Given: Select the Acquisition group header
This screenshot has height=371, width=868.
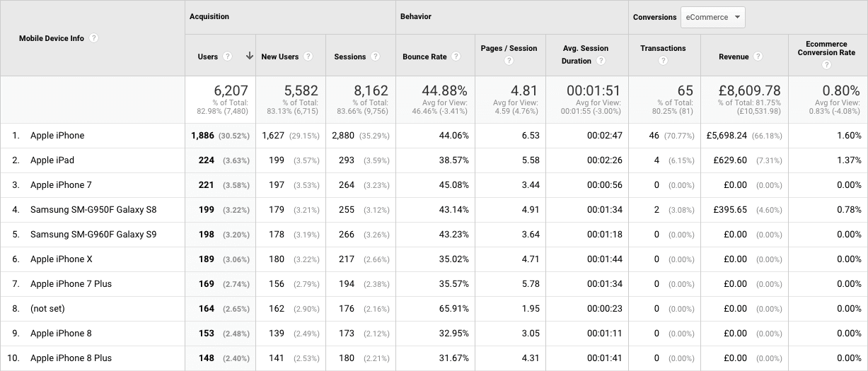Looking at the screenshot, I should pyautogui.click(x=209, y=16).
